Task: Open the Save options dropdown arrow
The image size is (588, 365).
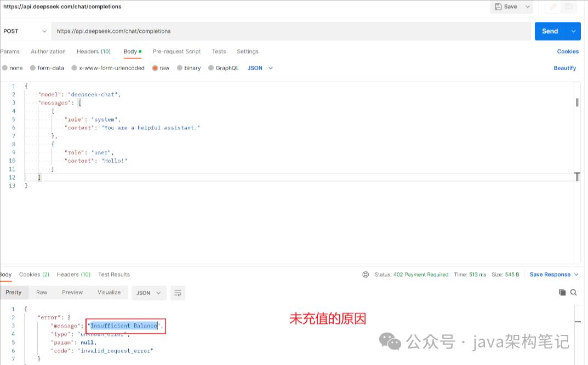Action: [528, 7]
